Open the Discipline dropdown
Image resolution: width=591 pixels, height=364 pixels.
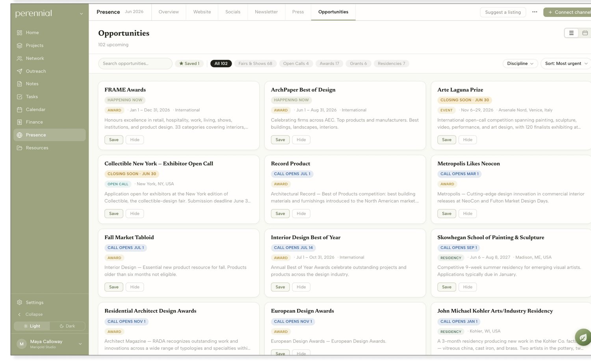coord(520,63)
